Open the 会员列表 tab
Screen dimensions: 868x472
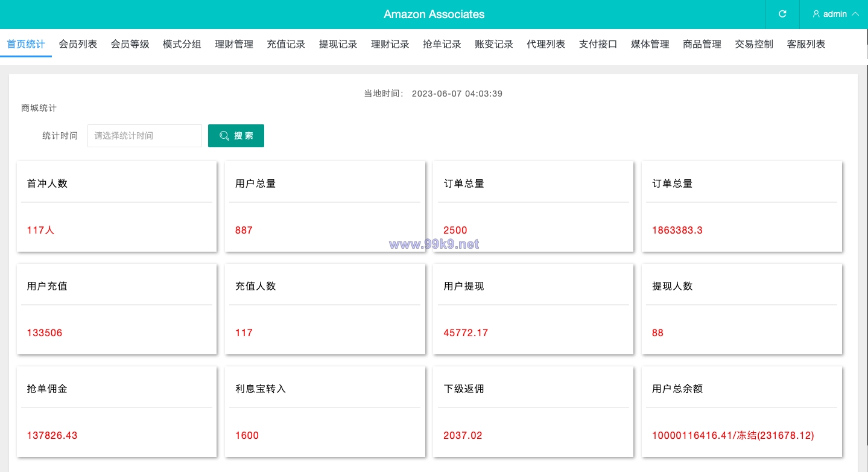(x=78, y=44)
